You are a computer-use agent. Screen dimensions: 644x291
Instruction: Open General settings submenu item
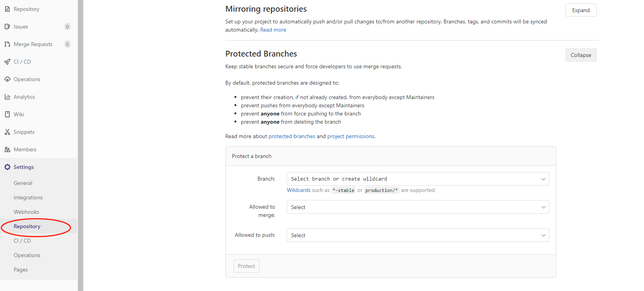(x=23, y=183)
